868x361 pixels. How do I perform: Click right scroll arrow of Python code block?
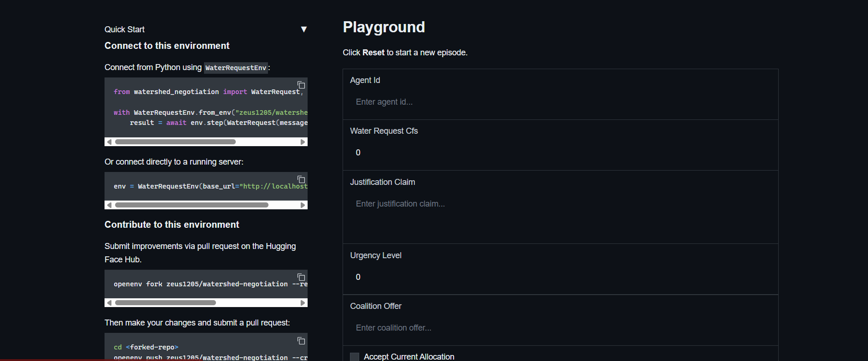pos(303,142)
